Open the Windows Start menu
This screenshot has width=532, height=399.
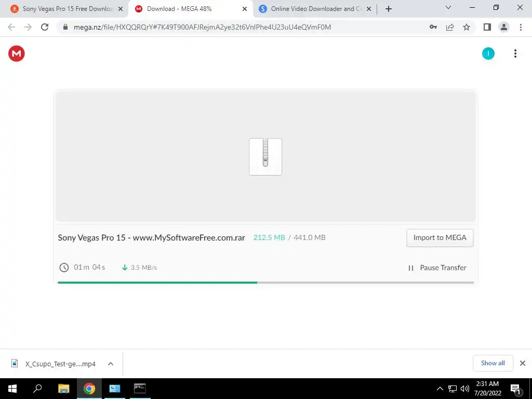pos(12,389)
